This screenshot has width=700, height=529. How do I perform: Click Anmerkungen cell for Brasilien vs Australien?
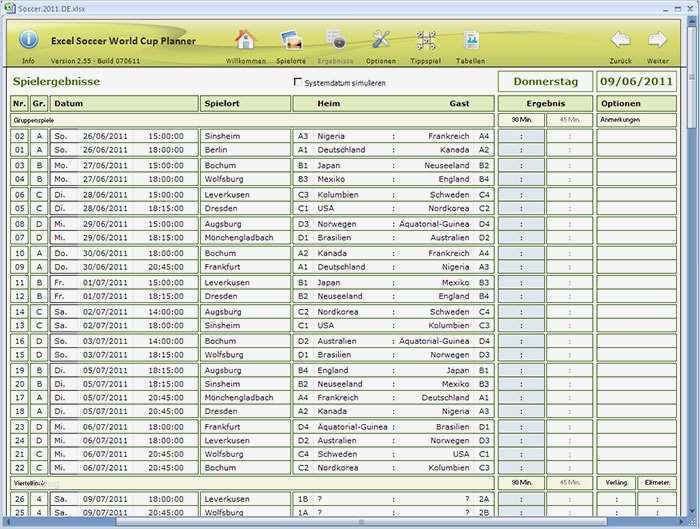[x=636, y=238]
